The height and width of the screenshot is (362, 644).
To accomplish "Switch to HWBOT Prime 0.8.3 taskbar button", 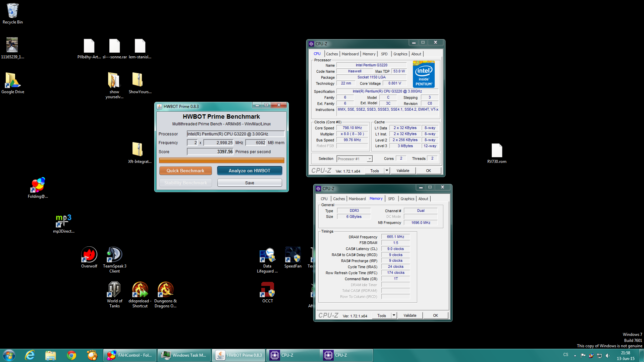I will coord(238,355).
